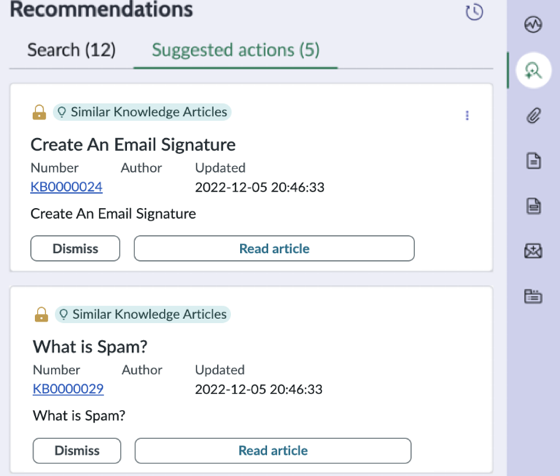Click lock icon on Create An Email Signature card
This screenshot has width=560, height=476.
point(39,112)
